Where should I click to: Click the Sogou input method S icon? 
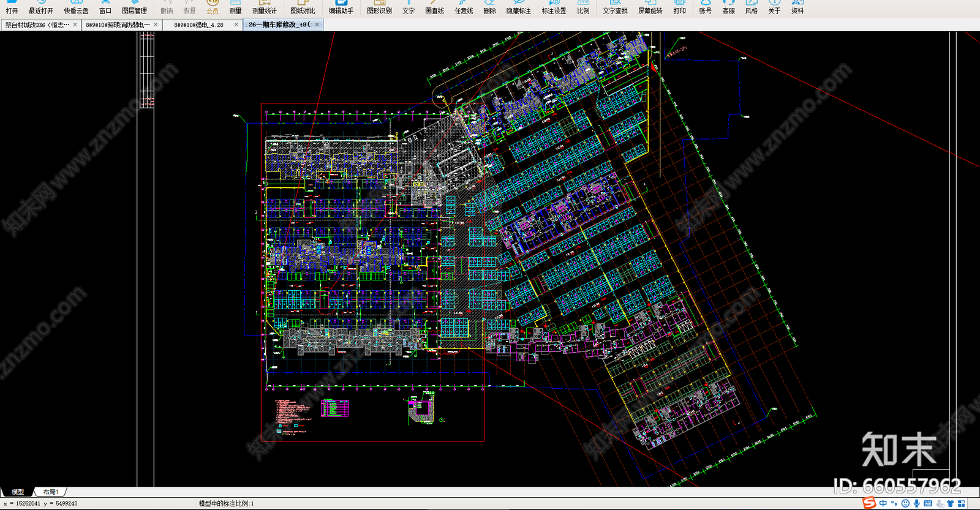(869, 503)
